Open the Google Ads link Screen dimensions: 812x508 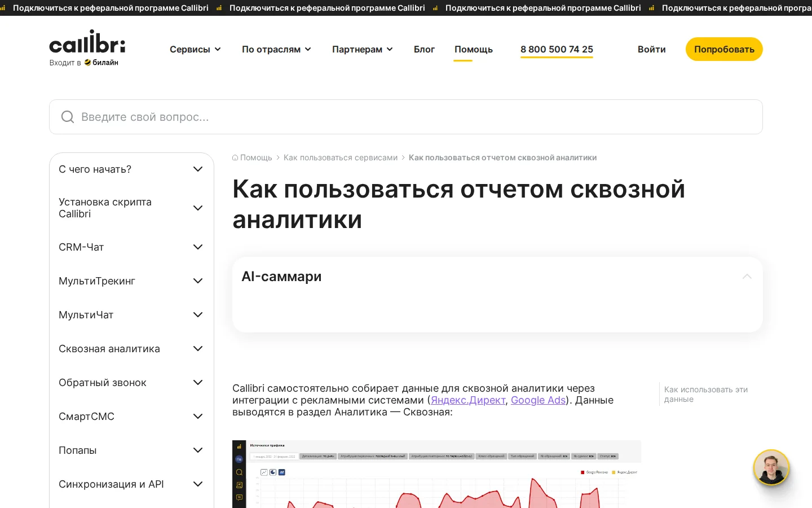pos(538,400)
